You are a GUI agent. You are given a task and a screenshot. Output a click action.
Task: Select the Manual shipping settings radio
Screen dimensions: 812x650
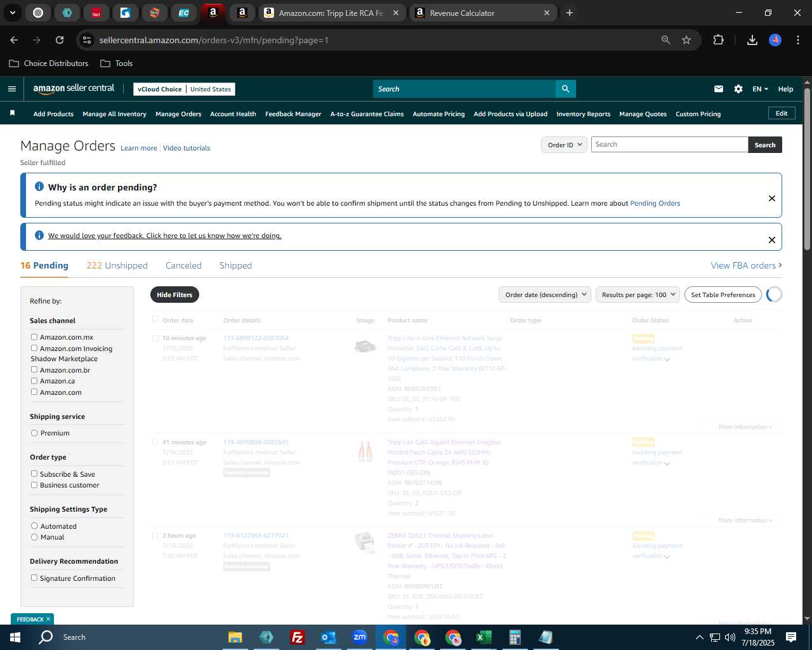pos(34,537)
